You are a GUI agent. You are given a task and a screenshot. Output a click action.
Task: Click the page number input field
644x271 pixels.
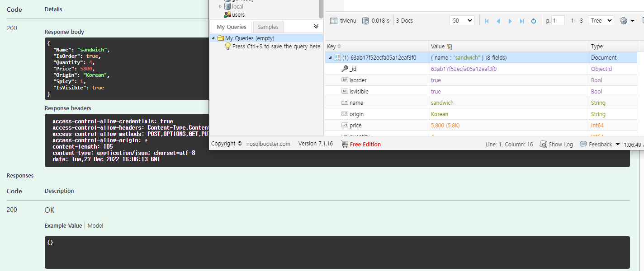point(558,21)
